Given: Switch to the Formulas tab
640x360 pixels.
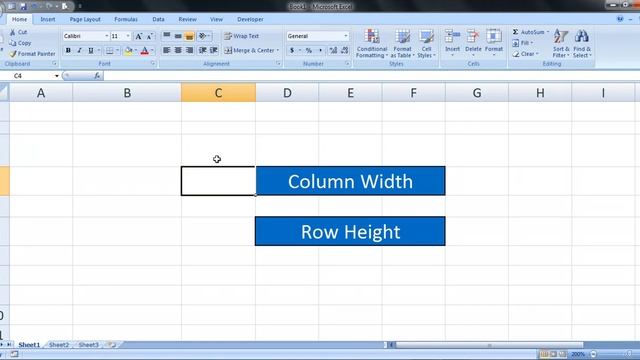Looking at the screenshot, I should pyautogui.click(x=126, y=19).
